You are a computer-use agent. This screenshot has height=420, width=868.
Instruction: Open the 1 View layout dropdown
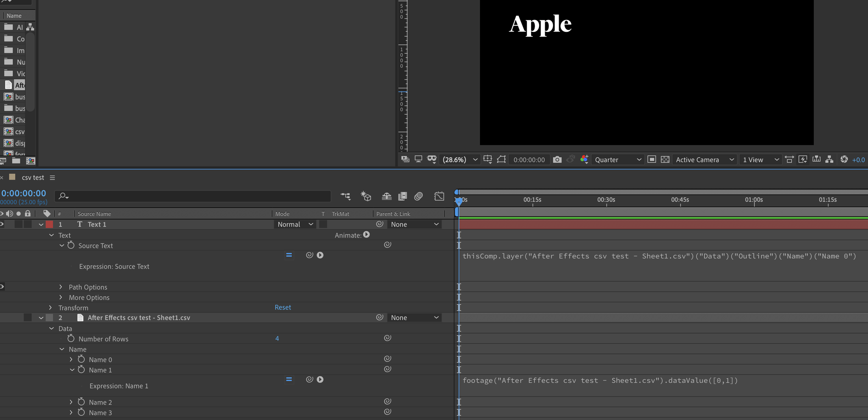coord(760,159)
